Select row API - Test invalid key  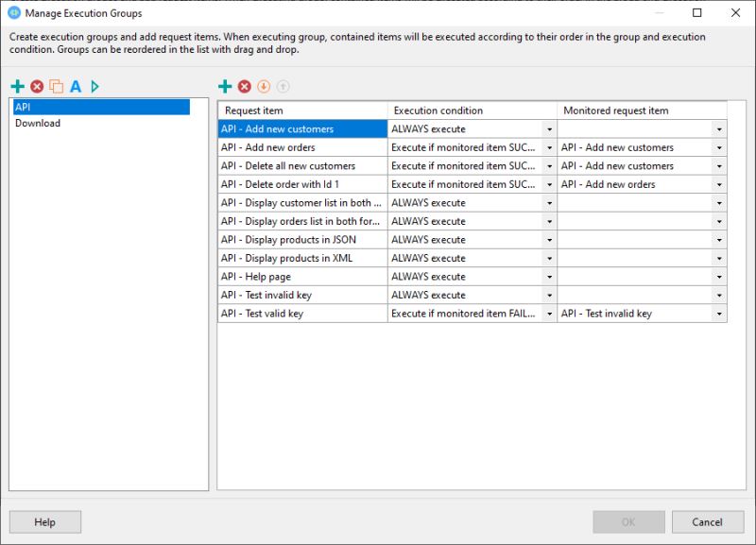(x=302, y=296)
